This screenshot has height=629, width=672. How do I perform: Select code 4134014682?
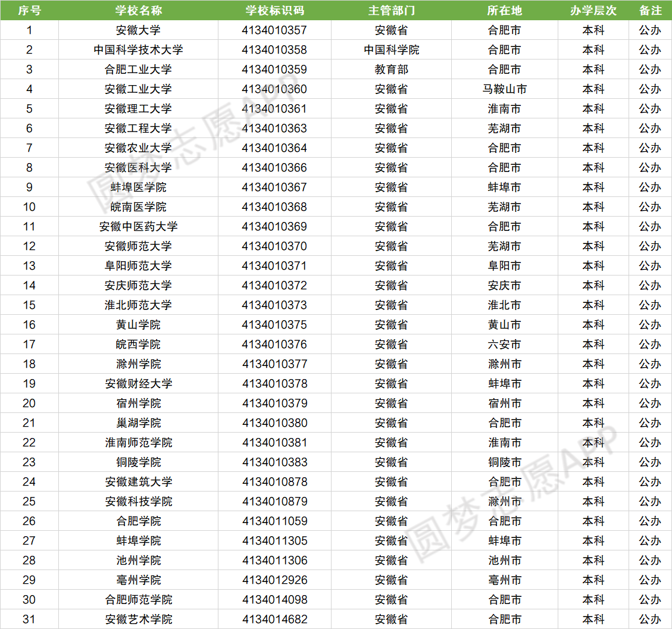pos(275,619)
